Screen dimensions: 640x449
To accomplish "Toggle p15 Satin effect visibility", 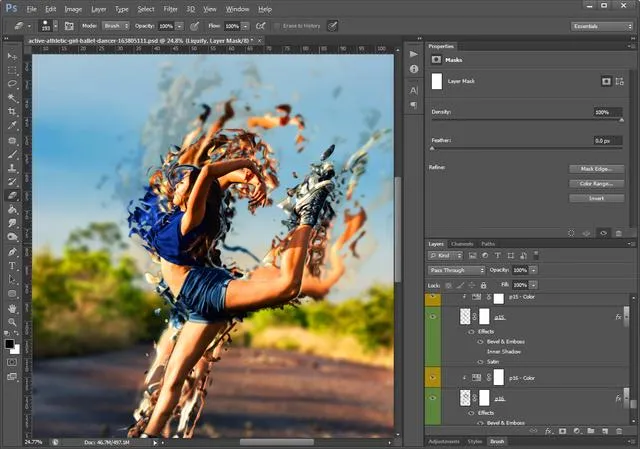I will click(480, 362).
